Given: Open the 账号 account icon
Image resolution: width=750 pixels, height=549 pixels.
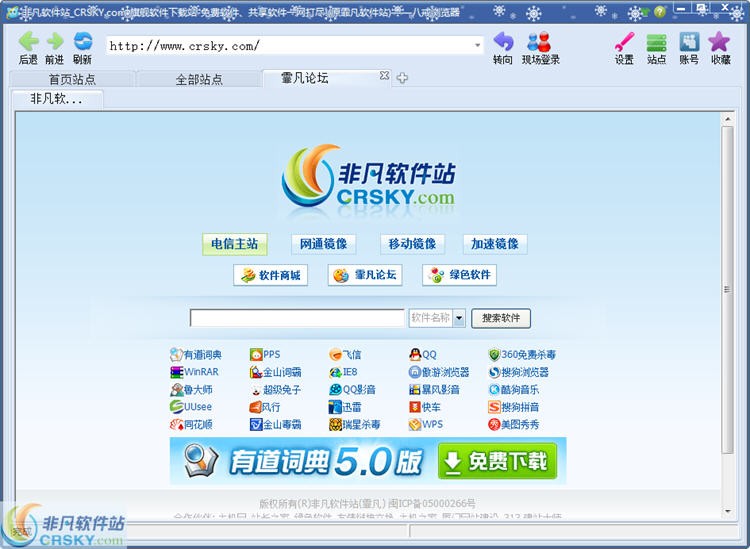Looking at the screenshot, I should (x=689, y=42).
